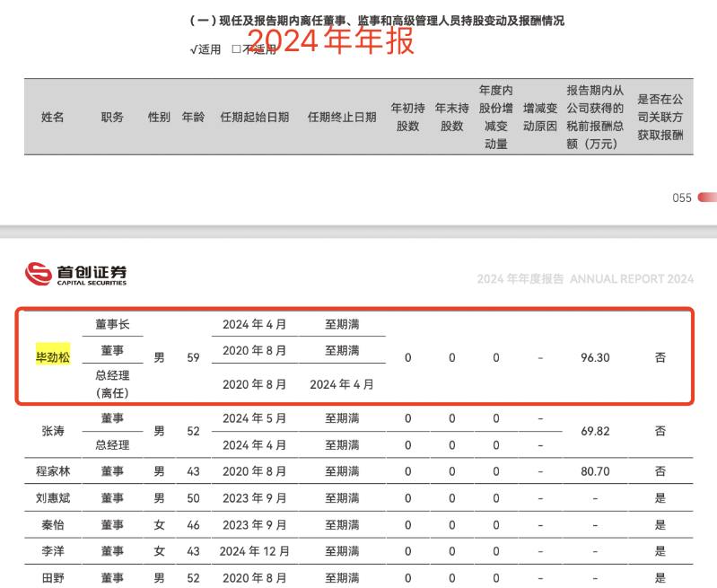The height and width of the screenshot is (588, 717).
Task: Click the 首创证券 red logo icon
Action: click(x=39, y=274)
